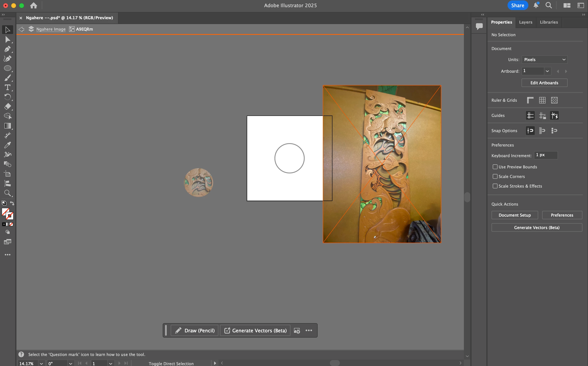The image size is (588, 366).
Task: Open the Artboard number dropdown
Action: 547,71
